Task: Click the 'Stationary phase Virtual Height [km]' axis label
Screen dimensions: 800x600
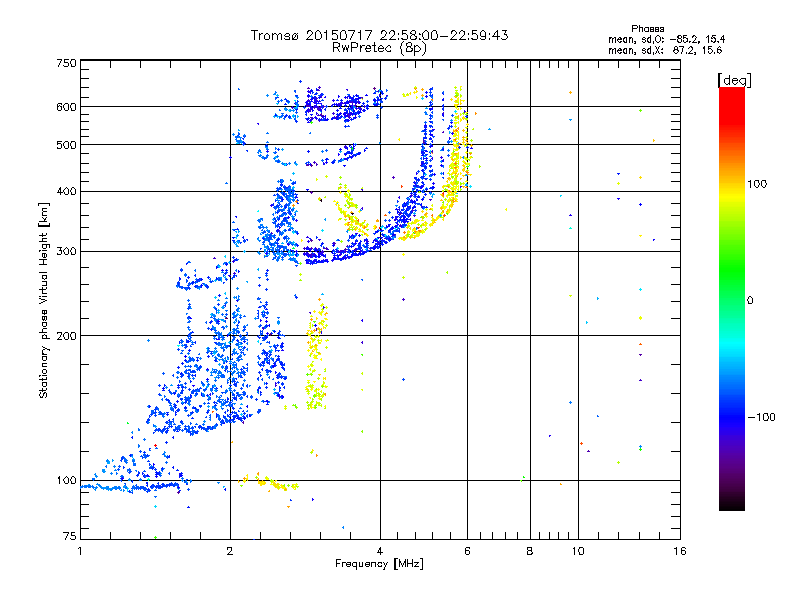Action: click(x=44, y=300)
